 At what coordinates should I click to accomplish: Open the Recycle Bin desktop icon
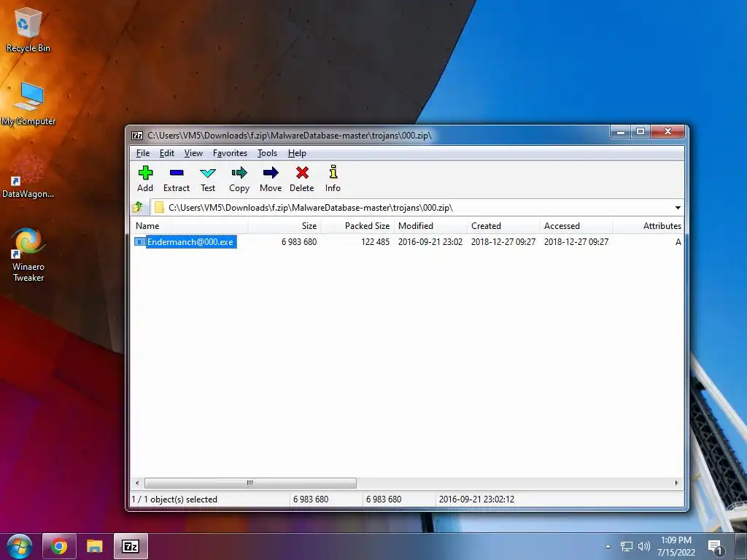(28, 30)
